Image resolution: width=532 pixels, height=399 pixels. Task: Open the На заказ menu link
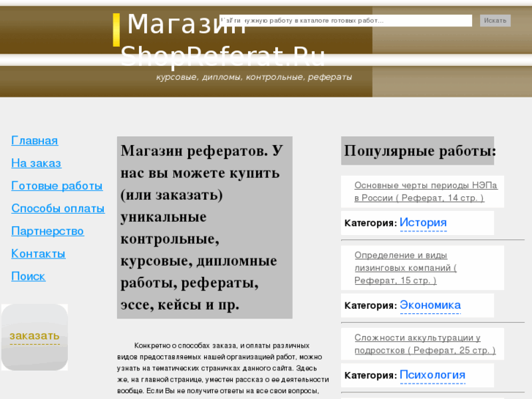37,163
